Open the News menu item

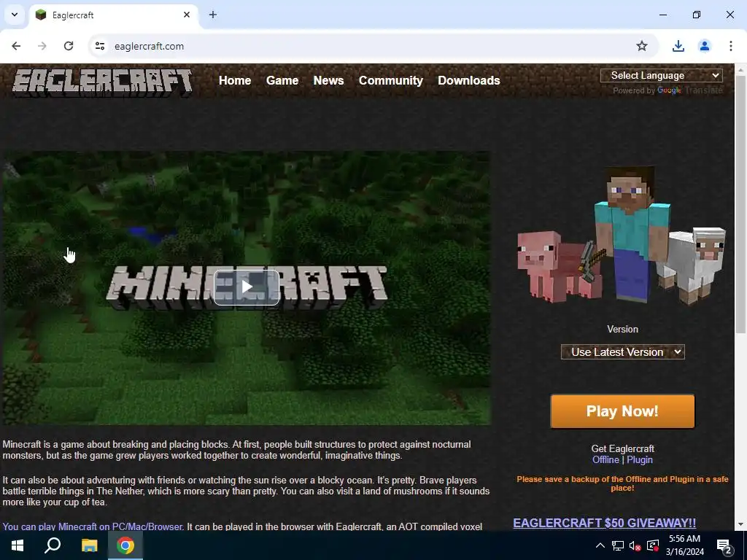coord(328,80)
